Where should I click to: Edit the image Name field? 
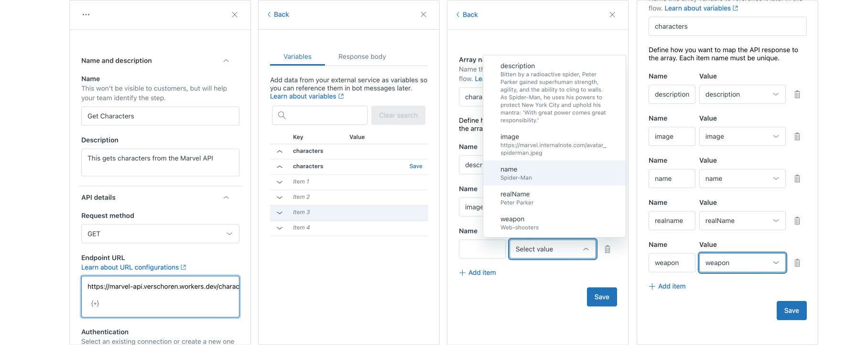pyautogui.click(x=672, y=136)
